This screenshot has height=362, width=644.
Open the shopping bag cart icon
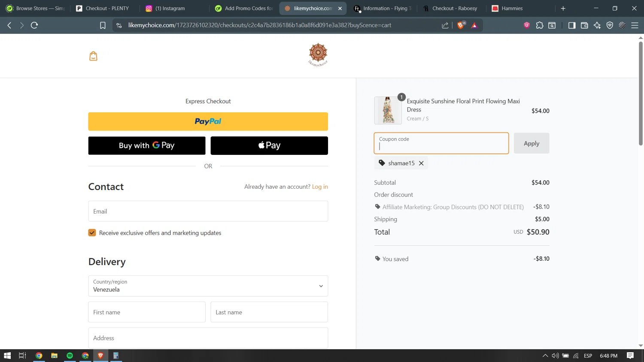(x=93, y=56)
